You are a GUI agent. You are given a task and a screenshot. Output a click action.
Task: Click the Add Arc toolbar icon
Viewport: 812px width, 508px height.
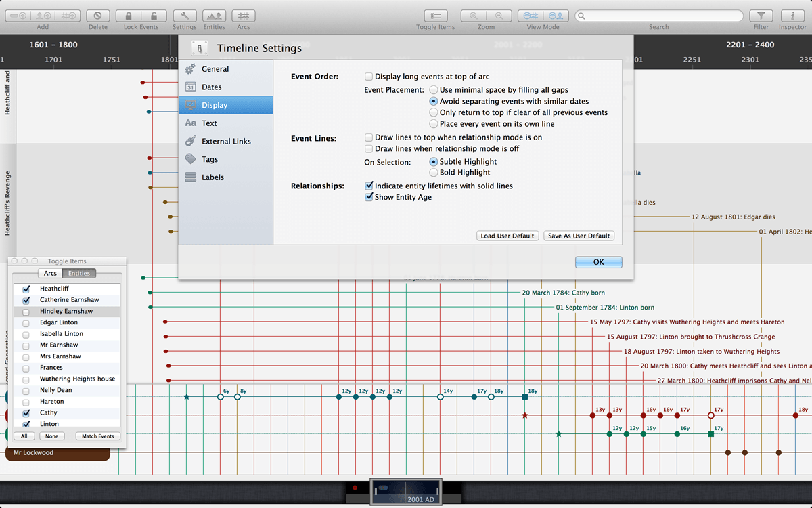coord(68,15)
